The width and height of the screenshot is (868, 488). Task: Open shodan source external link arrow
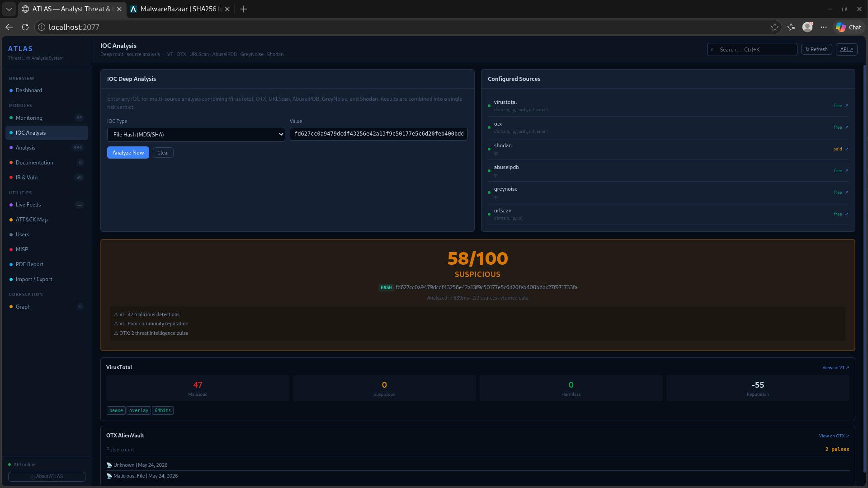[847, 149]
